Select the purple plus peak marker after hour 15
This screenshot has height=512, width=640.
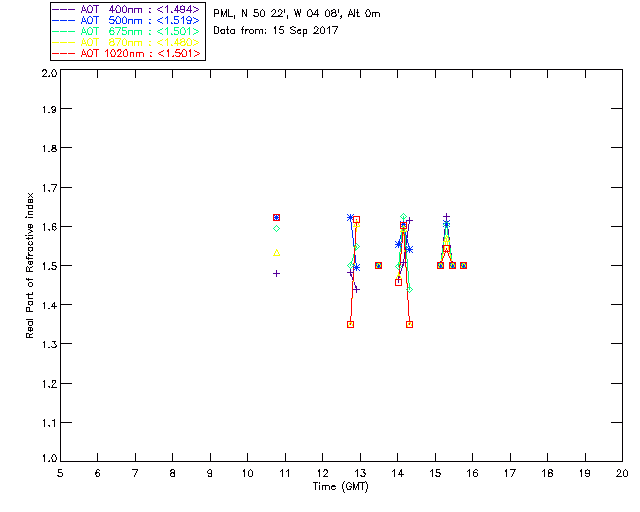447,217
